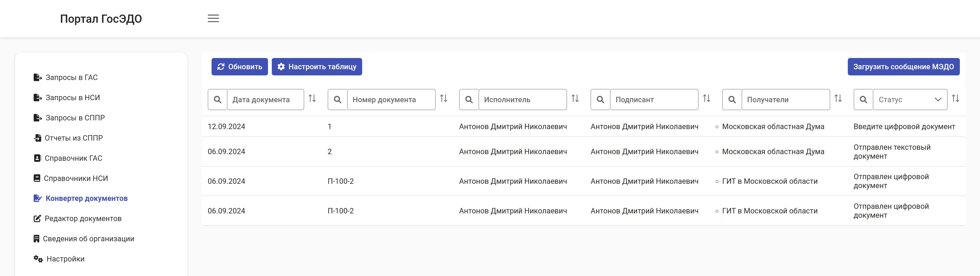Click search icon for Статус filter

(x=863, y=99)
